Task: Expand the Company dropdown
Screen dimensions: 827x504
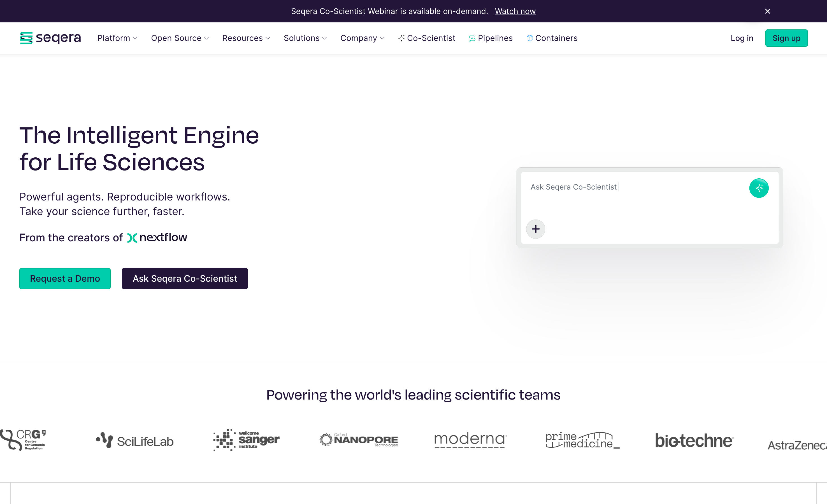Action: pos(363,38)
